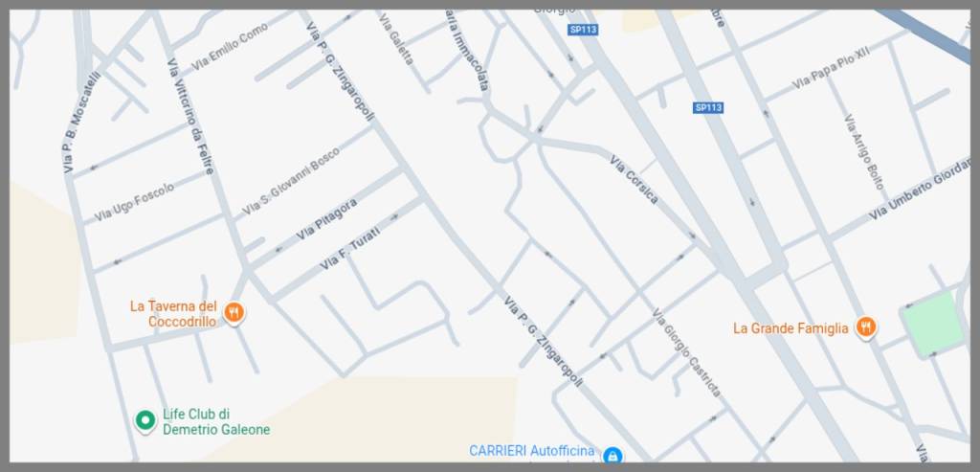The width and height of the screenshot is (980, 472).
Task: Click the Via Pitagora street label
Action: [x=327, y=219]
